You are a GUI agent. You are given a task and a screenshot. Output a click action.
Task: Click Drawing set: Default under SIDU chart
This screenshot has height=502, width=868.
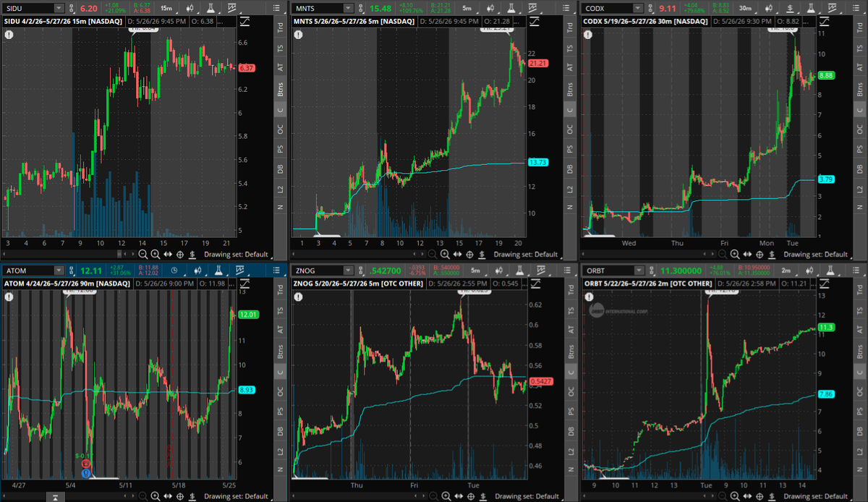[x=236, y=255]
